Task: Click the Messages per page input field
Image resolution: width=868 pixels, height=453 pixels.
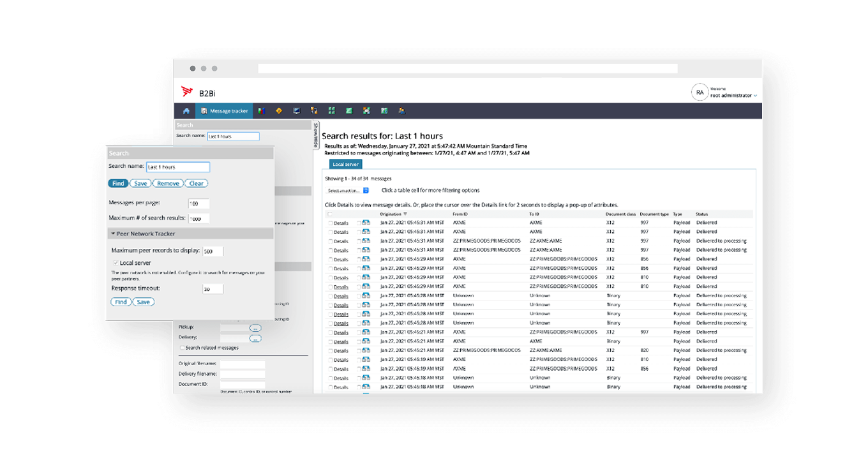Action: (198, 204)
